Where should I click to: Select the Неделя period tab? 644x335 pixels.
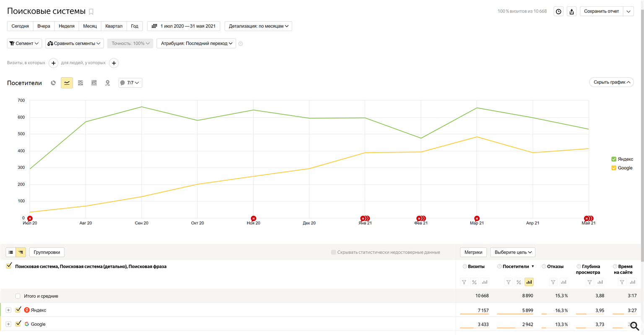point(67,26)
